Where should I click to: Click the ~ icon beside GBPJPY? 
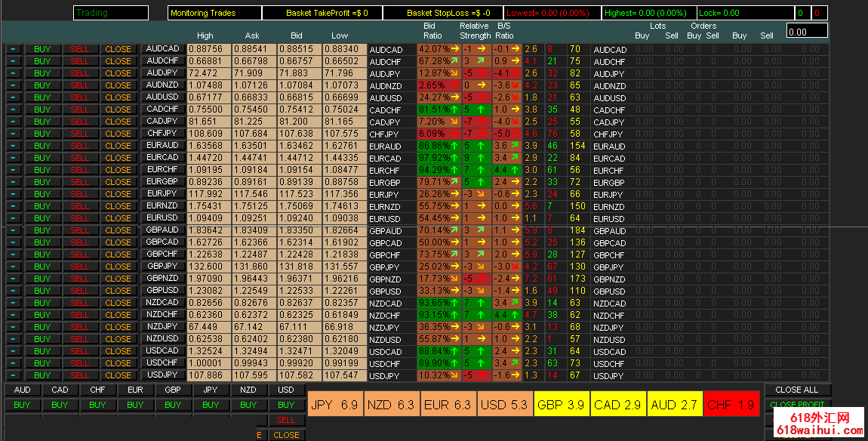point(14,267)
